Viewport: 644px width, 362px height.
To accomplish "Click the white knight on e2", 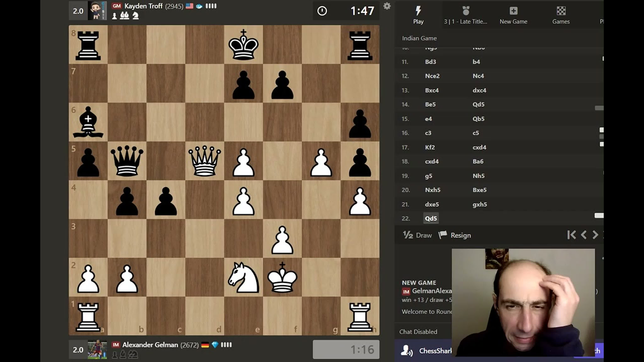I will pyautogui.click(x=244, y=277).
